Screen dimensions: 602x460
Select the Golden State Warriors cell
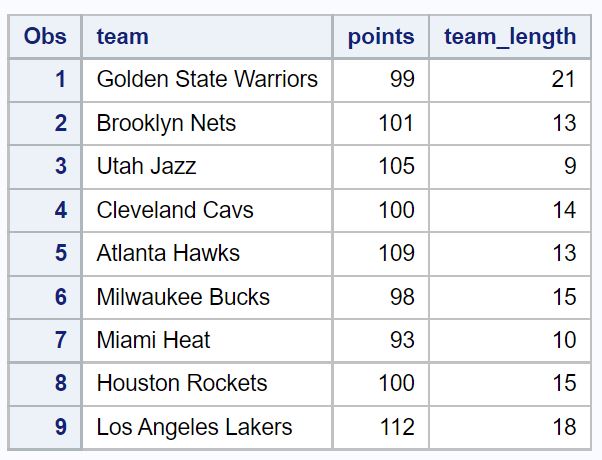point(207,80)
